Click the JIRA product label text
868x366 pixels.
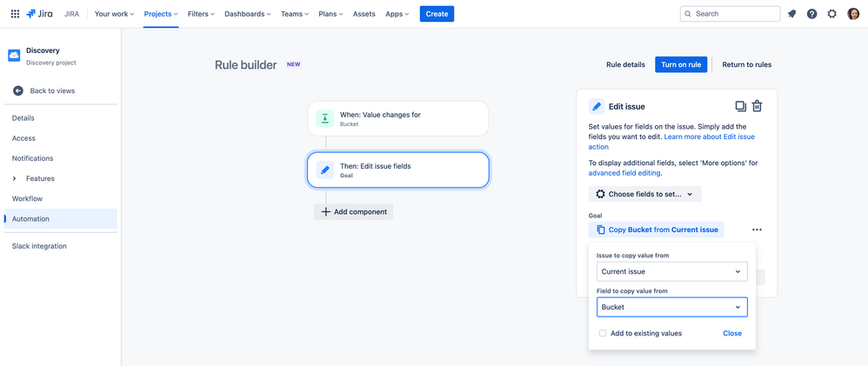click(x=71, y=14)
